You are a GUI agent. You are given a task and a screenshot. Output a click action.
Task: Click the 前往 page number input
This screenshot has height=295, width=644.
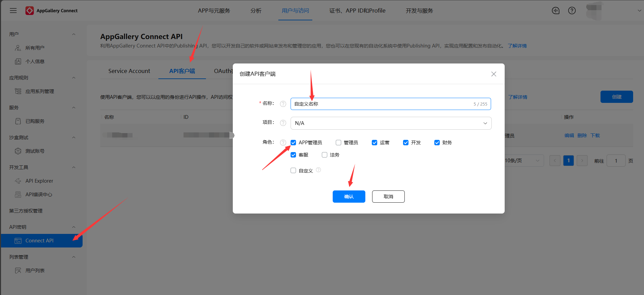[x=616, y=161]
